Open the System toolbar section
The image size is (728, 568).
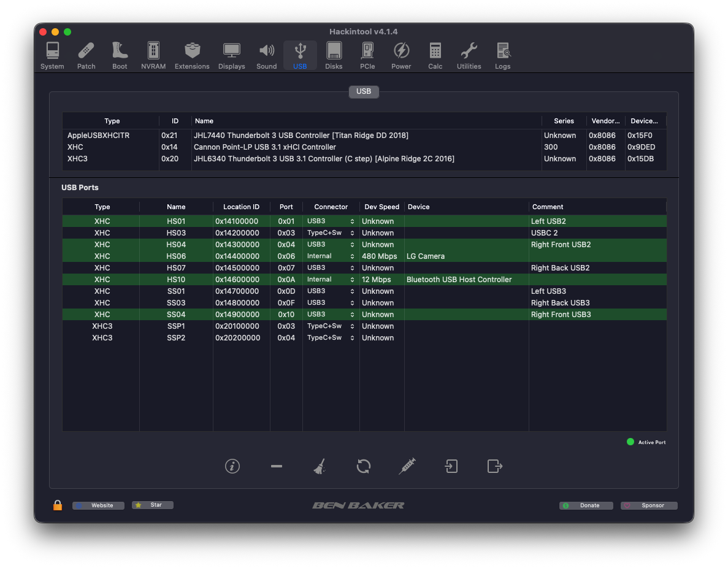(x=52, y=56)
